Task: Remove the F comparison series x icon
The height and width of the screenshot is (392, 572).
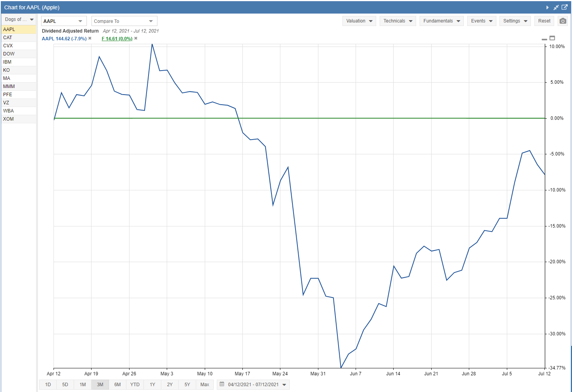Action: click(x=136, y=38)
